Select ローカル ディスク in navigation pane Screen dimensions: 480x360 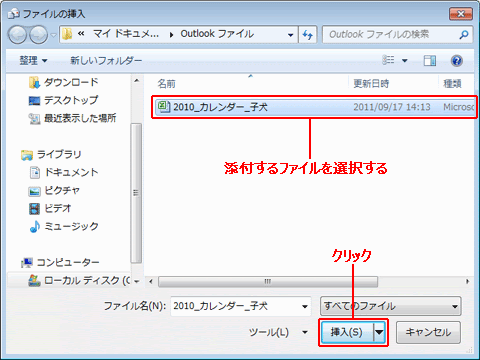click(x=79, y=280)
